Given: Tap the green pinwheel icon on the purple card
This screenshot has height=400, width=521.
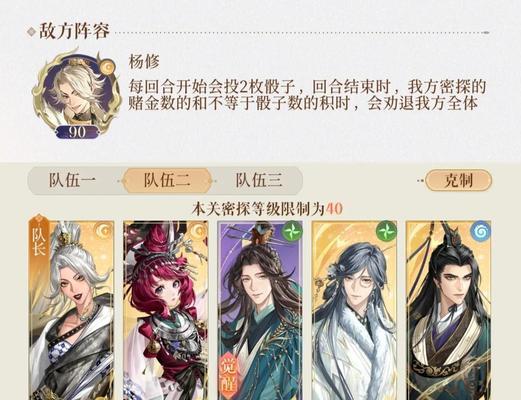Looking at the screenshot, I should pos(292,230).
